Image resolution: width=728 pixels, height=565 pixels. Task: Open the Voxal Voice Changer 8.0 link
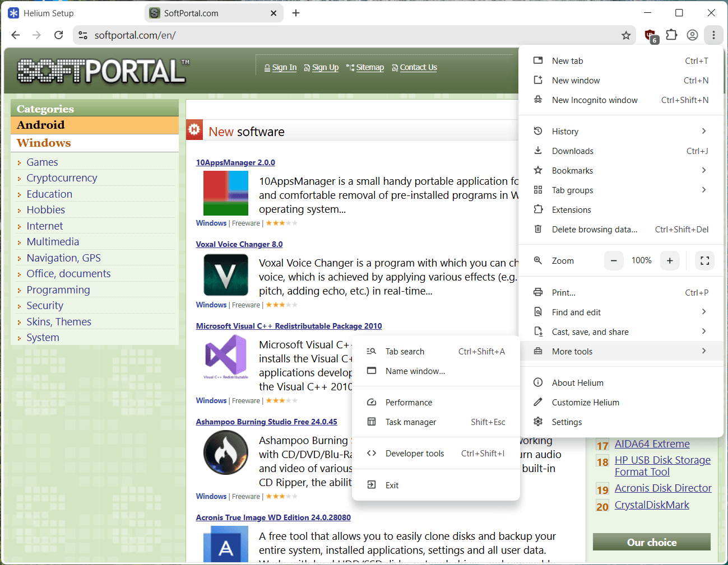click(239, 244)
